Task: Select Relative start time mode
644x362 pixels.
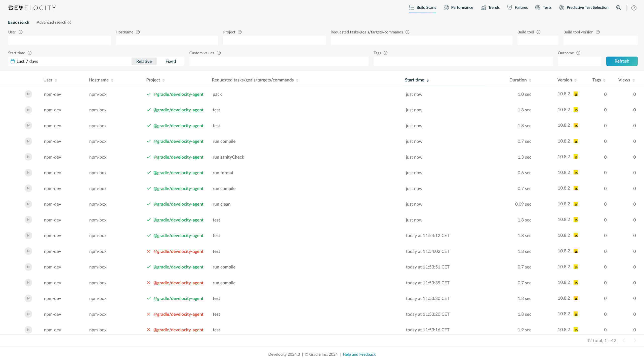Action: [x=144, y=61]
